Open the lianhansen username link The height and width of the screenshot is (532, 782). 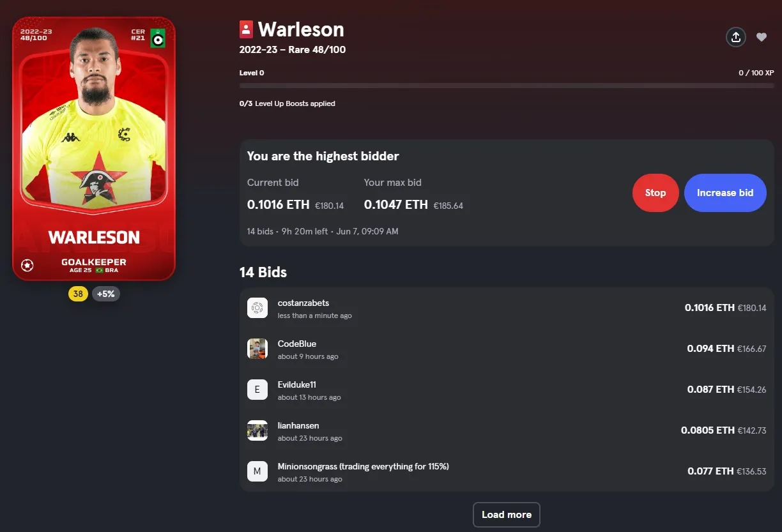298,425
